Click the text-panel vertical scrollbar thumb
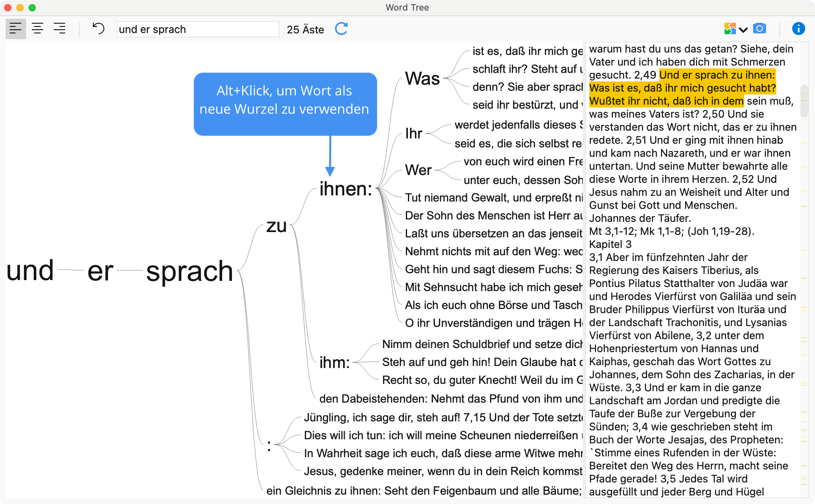Image resolution: width=815 pixels, height=504 pixels. tap(804, 100)
